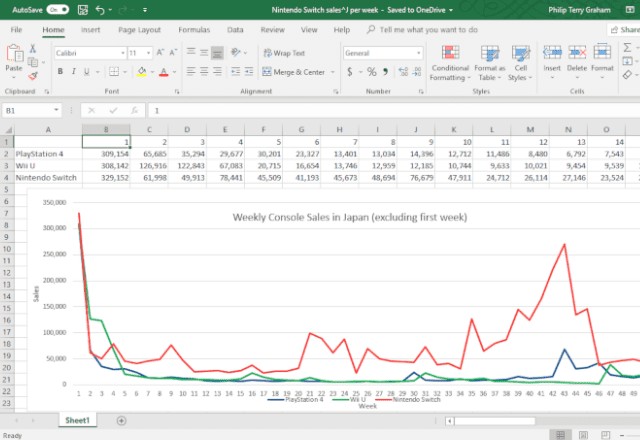
Task: Switch to the Formulas tab
Action: pos(194,30)
